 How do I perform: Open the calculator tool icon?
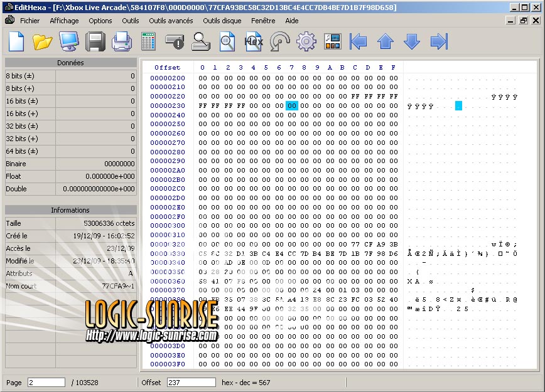pos(148,41)
